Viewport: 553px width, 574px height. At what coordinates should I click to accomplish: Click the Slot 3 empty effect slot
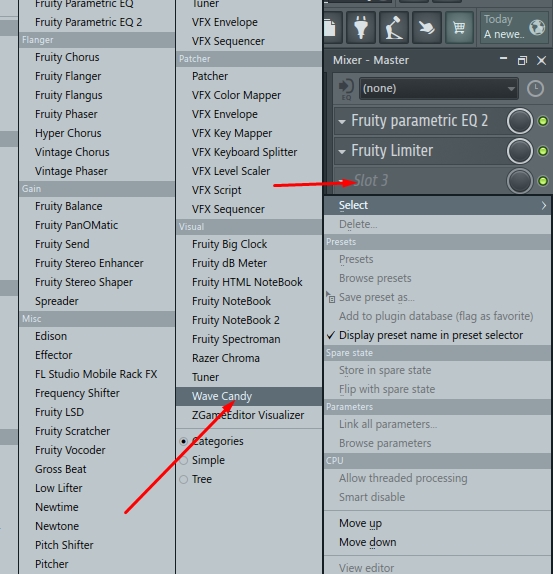click(x=371, y=181)
